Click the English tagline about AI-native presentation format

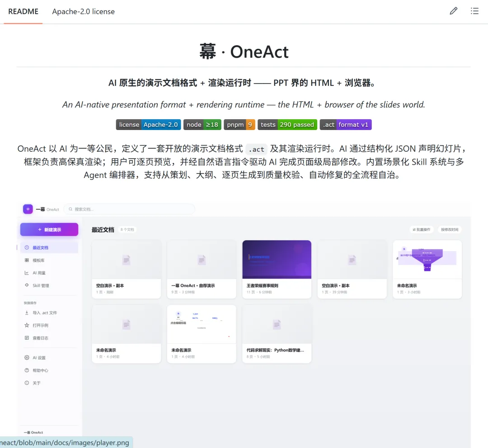(244, 104)
